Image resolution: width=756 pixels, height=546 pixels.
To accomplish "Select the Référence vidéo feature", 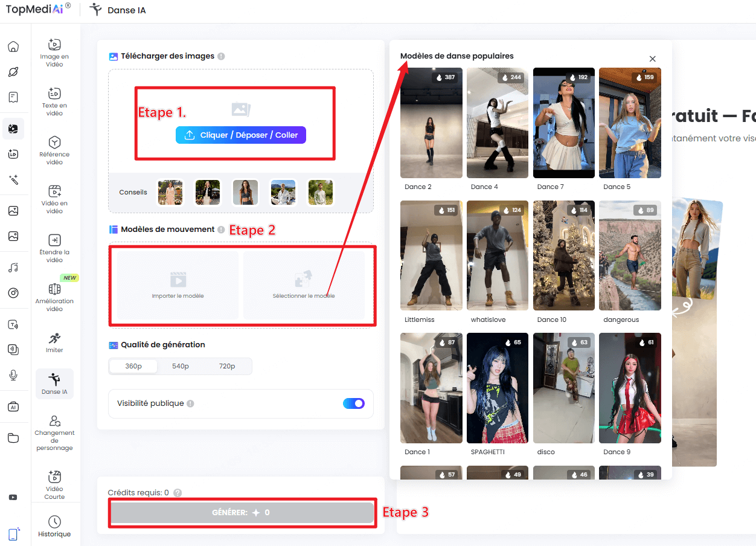I will (x=55, y=149).
